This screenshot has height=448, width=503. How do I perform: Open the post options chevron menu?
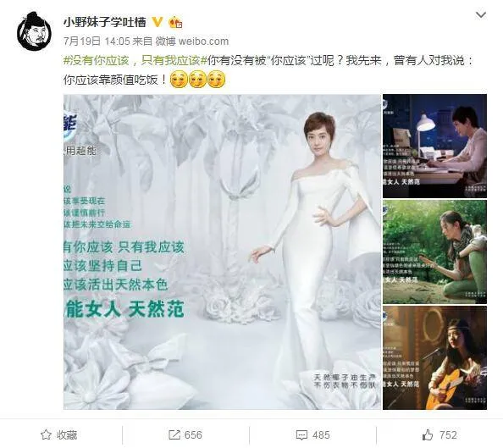click(x=480, y=15)
